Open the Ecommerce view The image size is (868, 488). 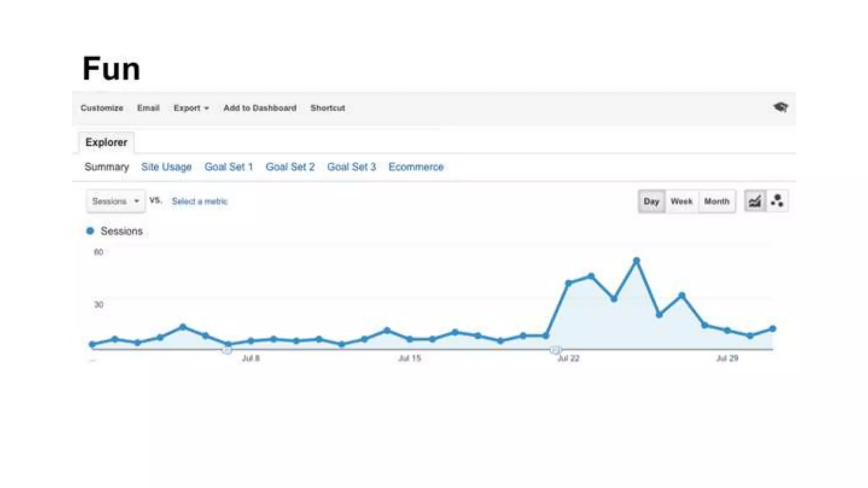tap(416, 167)
